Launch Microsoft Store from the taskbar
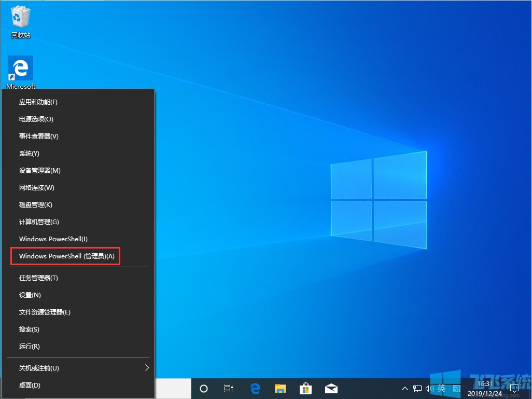This screenshot has height=399, width=532. click(306, 388)
